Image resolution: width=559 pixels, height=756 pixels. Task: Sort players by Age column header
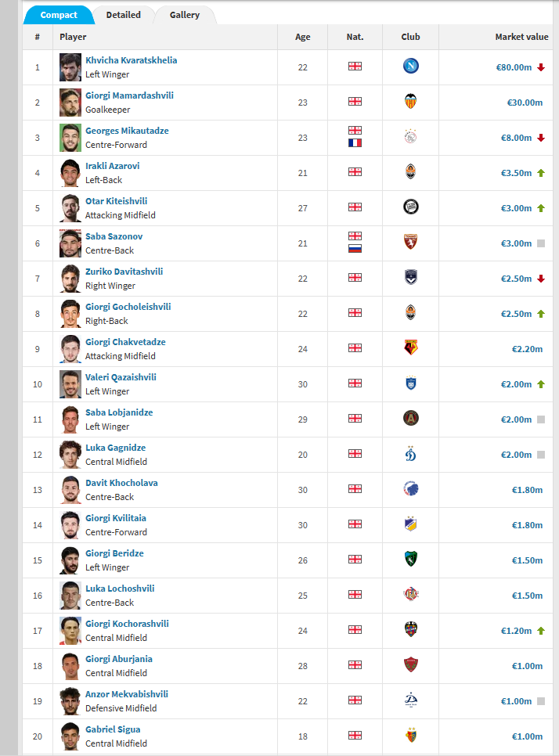[303, 37]
